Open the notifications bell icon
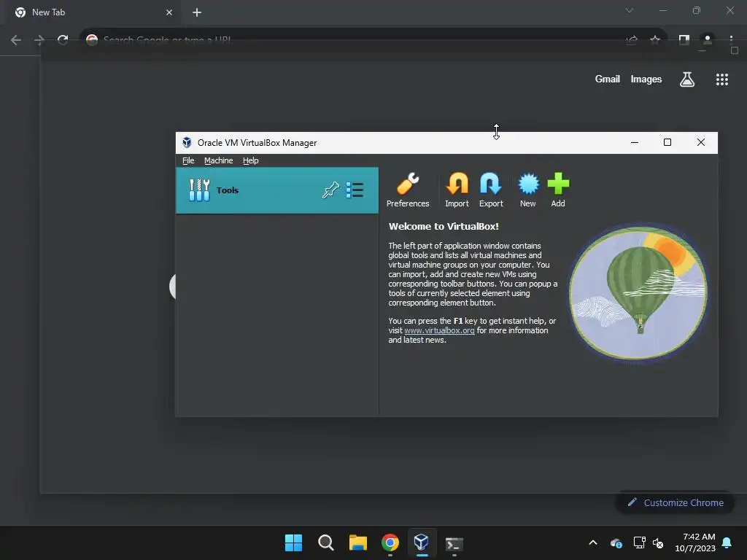 click(727, 542)
